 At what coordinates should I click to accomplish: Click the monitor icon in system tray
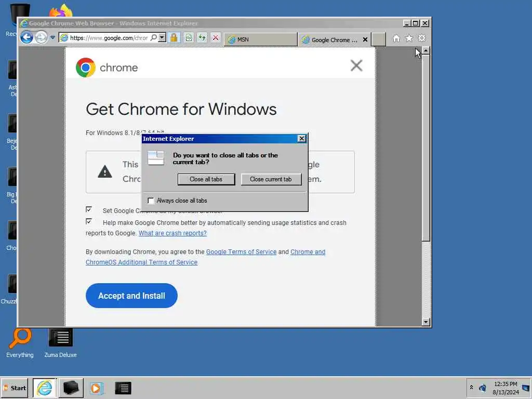coord(526,388)
